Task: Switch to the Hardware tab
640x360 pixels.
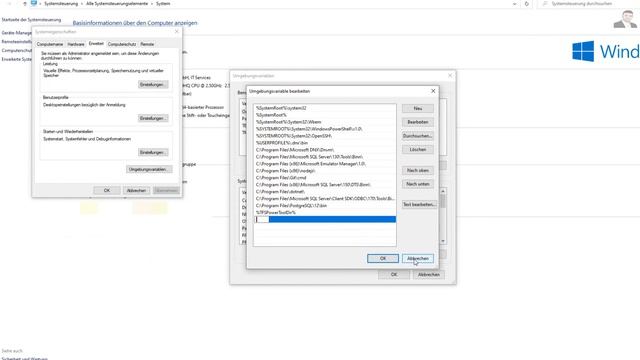Action: 76,44
